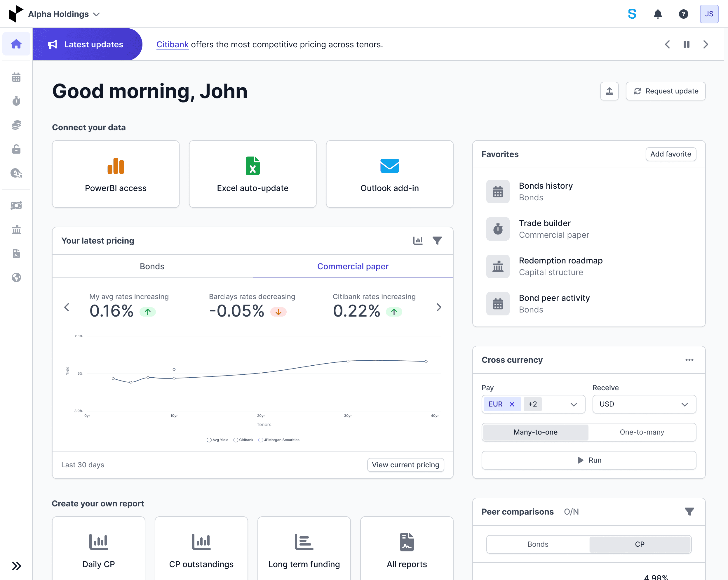The height and width of the screenshot is (580, 728).
Task: Click the notifications bell icon
Action: tap(658, 14)
